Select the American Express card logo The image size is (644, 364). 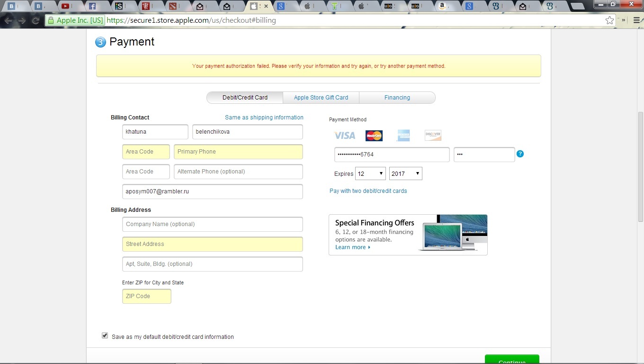(403, 136)
